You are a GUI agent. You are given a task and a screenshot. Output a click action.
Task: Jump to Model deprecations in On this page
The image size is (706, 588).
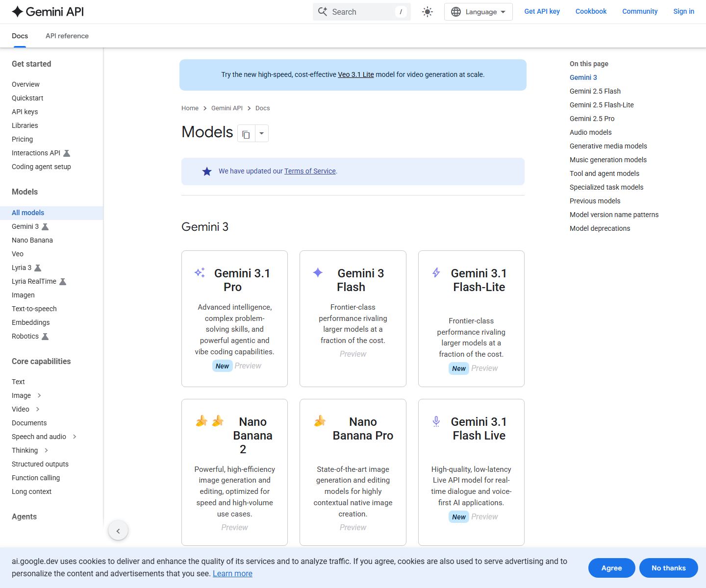click(600, 228)
